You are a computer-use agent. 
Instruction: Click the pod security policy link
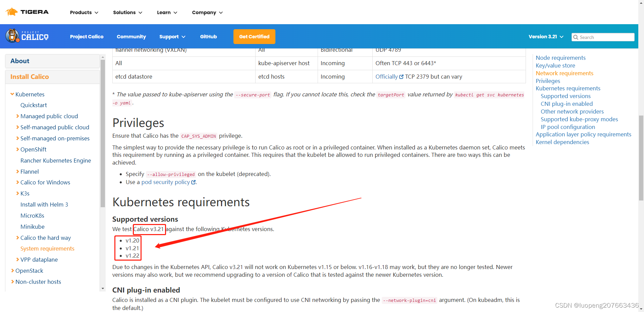[x=166, y=182]
